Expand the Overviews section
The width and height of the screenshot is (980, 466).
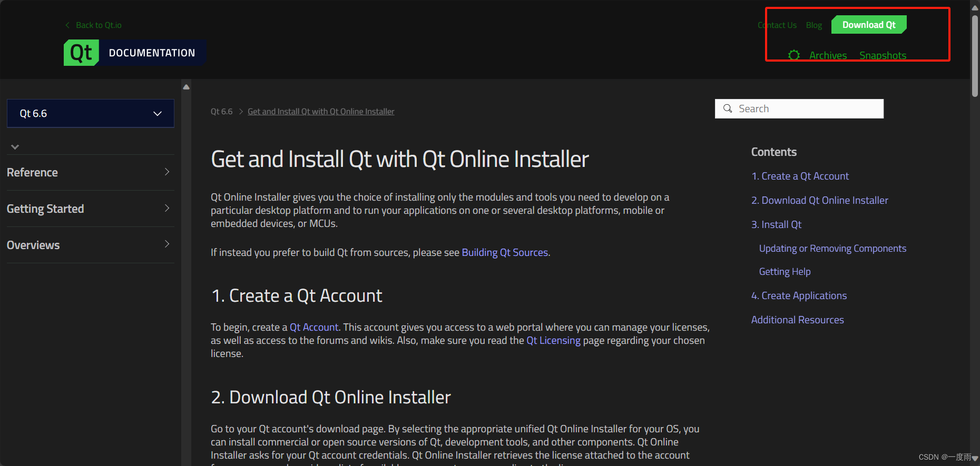pyautogui.click(x=91, y=245)
